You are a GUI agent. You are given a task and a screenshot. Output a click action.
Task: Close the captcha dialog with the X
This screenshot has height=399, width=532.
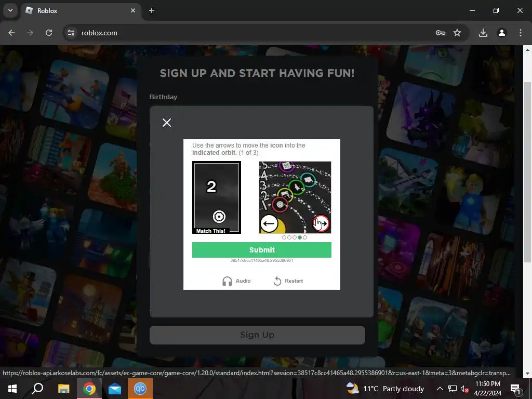(167, 123)
